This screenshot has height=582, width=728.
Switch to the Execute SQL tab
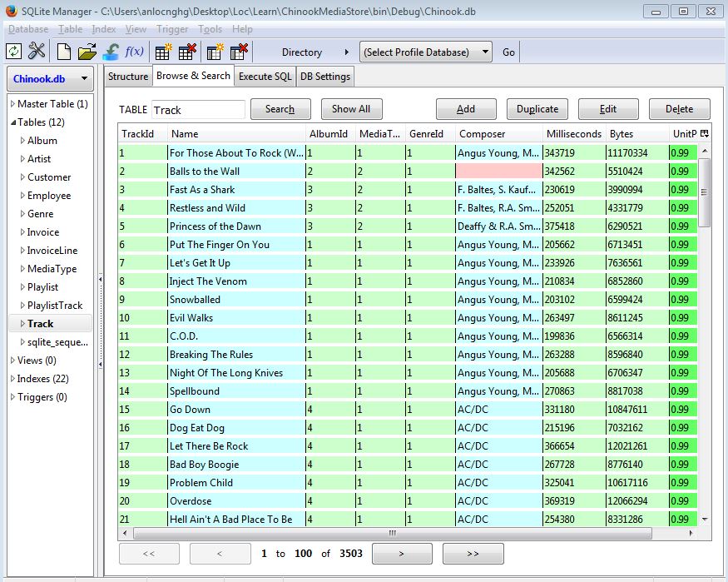[x=265, y=77]
